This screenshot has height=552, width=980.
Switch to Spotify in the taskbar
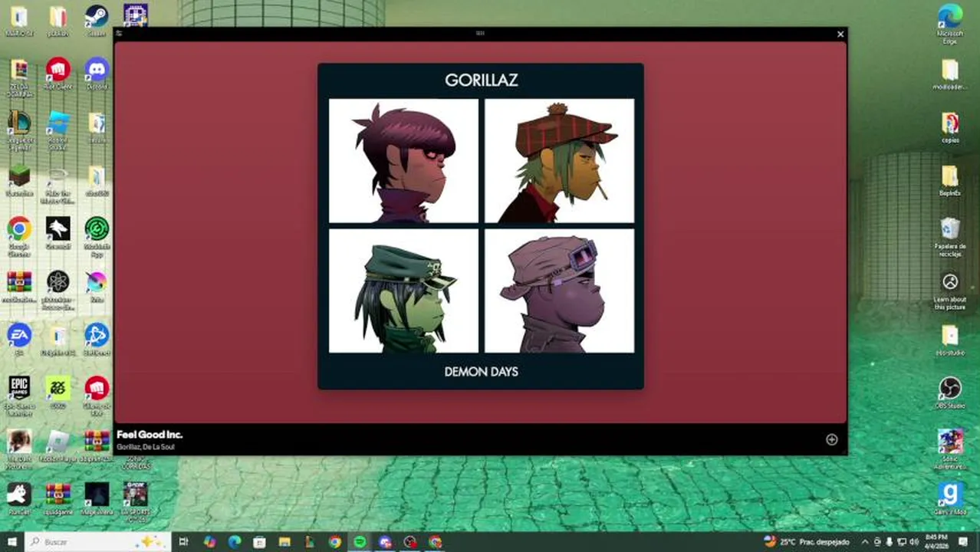(360, 541)
